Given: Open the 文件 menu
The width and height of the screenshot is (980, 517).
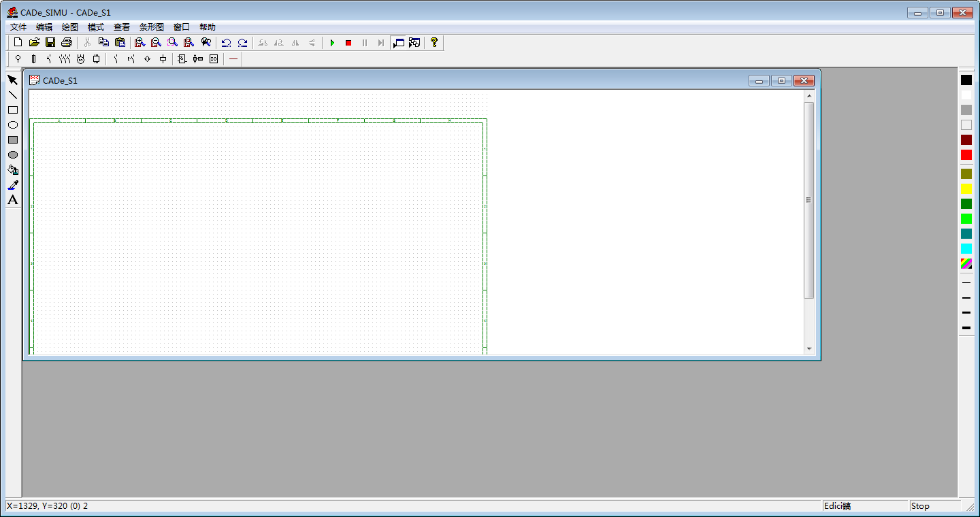Looking at the screenshot, I should pyautogui.click(x=18, y=27).
